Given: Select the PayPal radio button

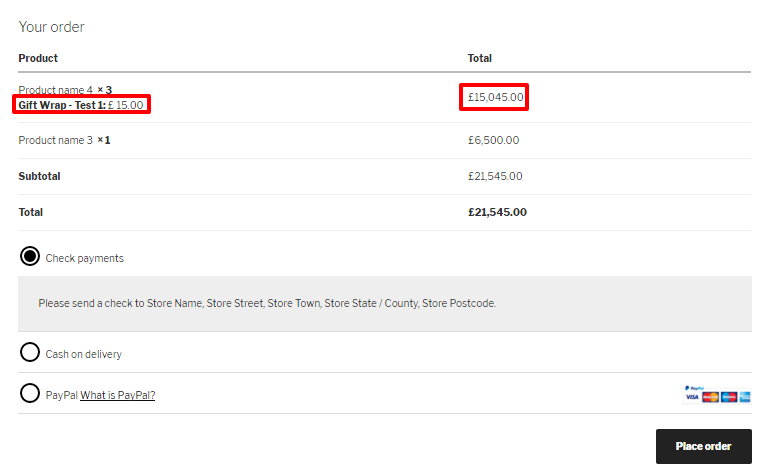Looking at the screenshot, I should coord(30,394).
